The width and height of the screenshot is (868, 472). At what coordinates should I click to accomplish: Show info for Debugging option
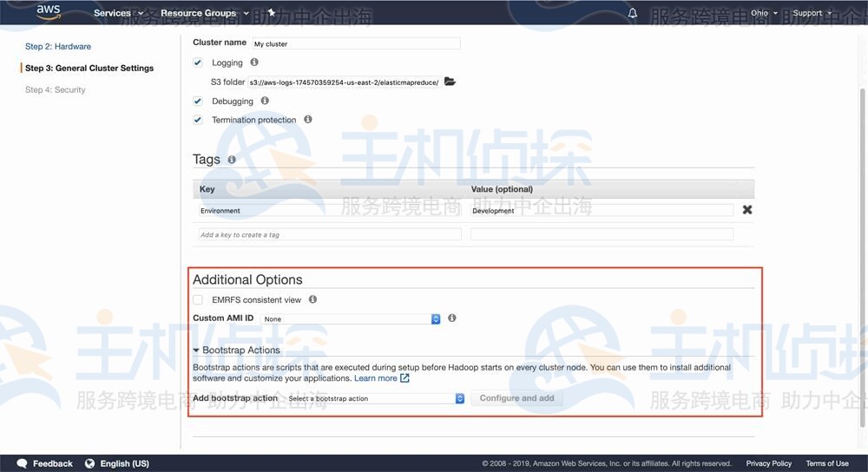coord(265,101)
